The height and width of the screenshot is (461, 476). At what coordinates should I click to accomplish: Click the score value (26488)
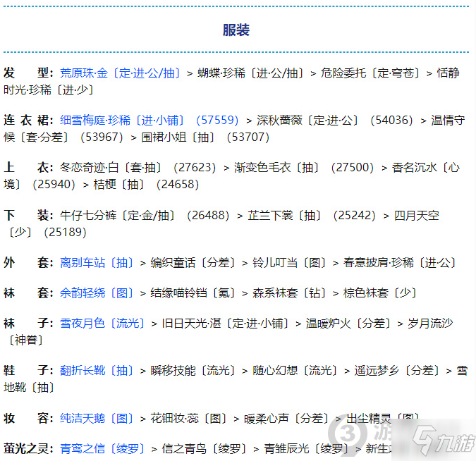[208, 216]
